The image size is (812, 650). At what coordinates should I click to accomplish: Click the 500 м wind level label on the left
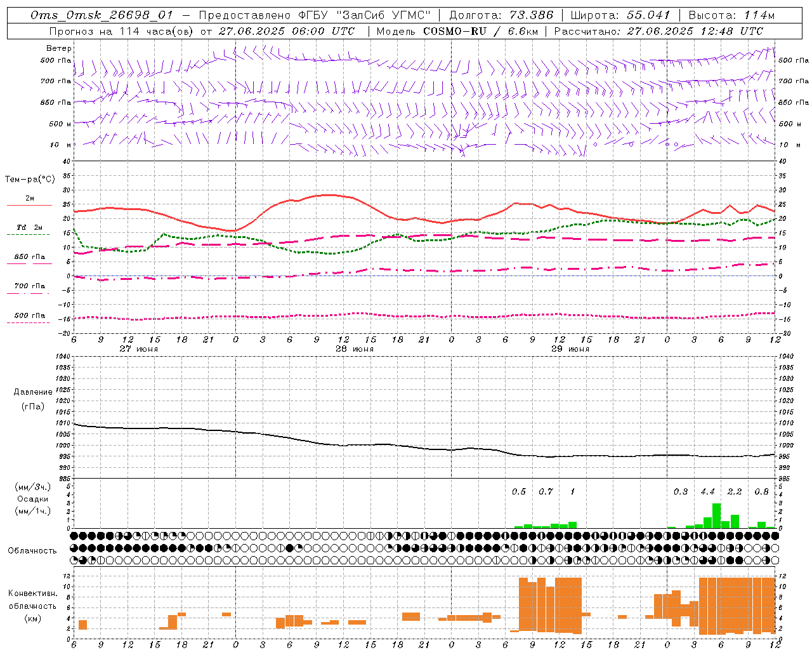(x=60, y=124)
